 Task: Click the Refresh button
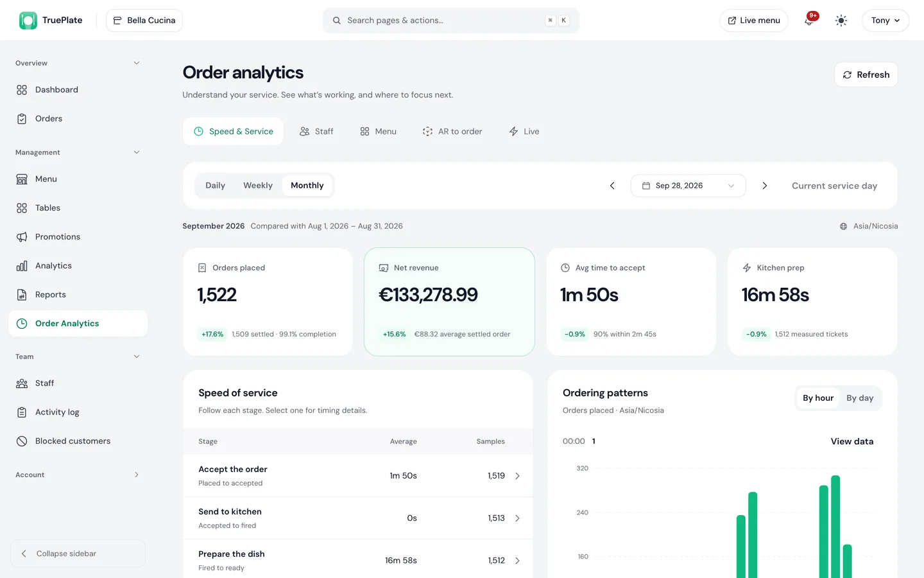click(866, 74)
